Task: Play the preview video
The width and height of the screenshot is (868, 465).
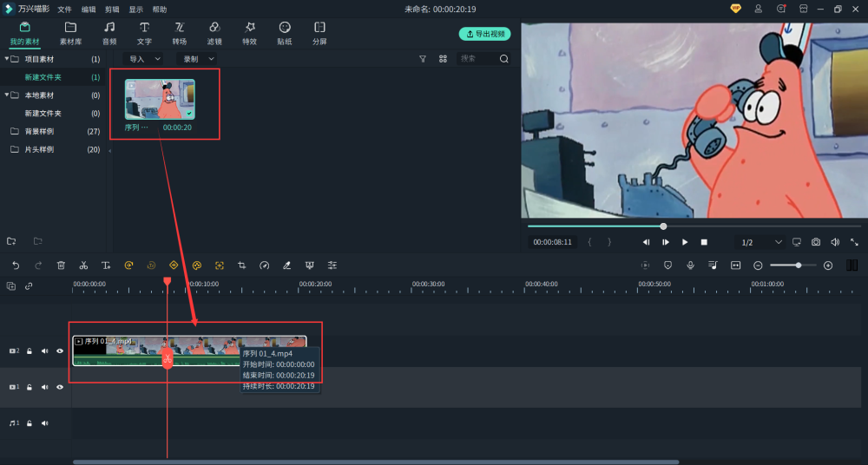Action: (x=685, y=242)
